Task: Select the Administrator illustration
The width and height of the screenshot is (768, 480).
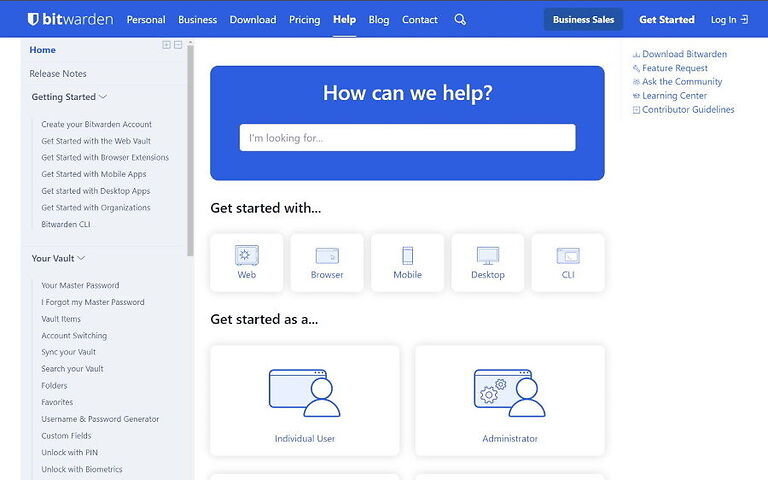Action: click(509, 393)
